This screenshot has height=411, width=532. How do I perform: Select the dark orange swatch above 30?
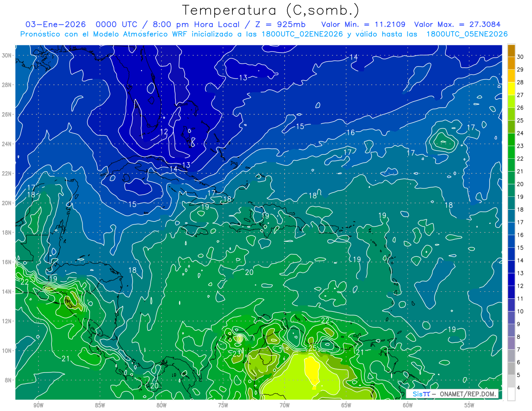511,51
